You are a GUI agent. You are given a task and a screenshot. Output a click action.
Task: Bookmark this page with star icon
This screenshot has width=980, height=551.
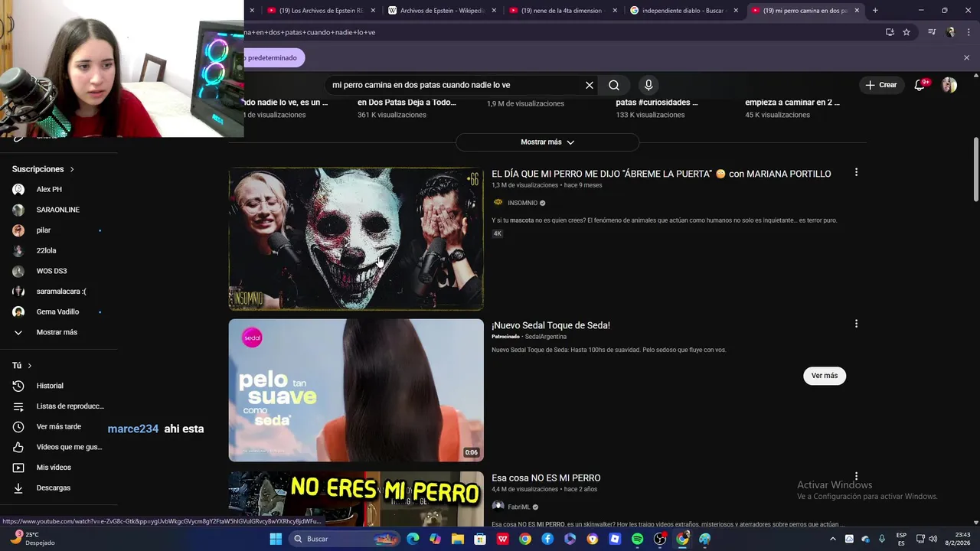pos(906,32)
